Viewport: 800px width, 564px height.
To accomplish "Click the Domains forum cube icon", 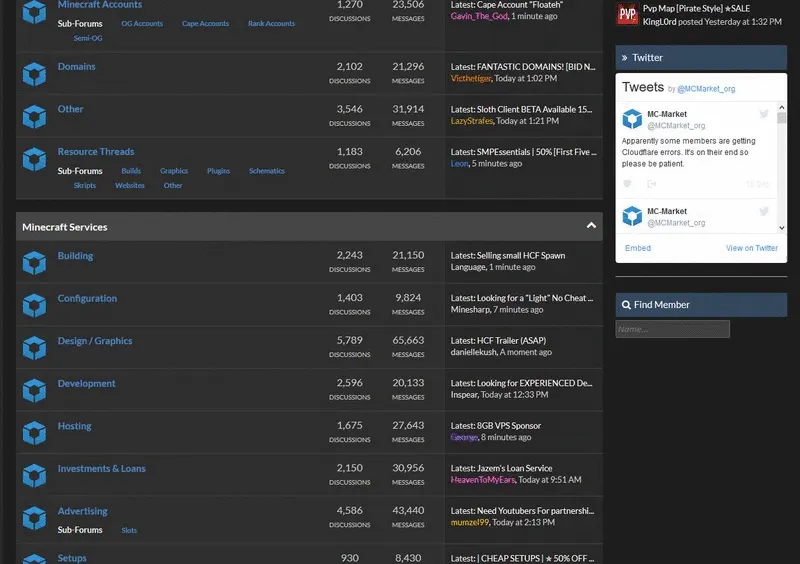I will click(x=34, y=74).
